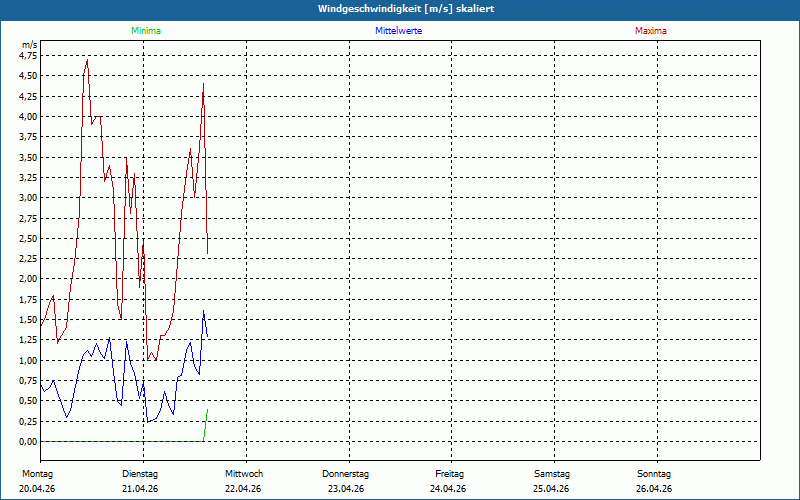Select the Montag 20.04.26 axis label
Viewport: 800px width, 500px height.
pos(37,481)
